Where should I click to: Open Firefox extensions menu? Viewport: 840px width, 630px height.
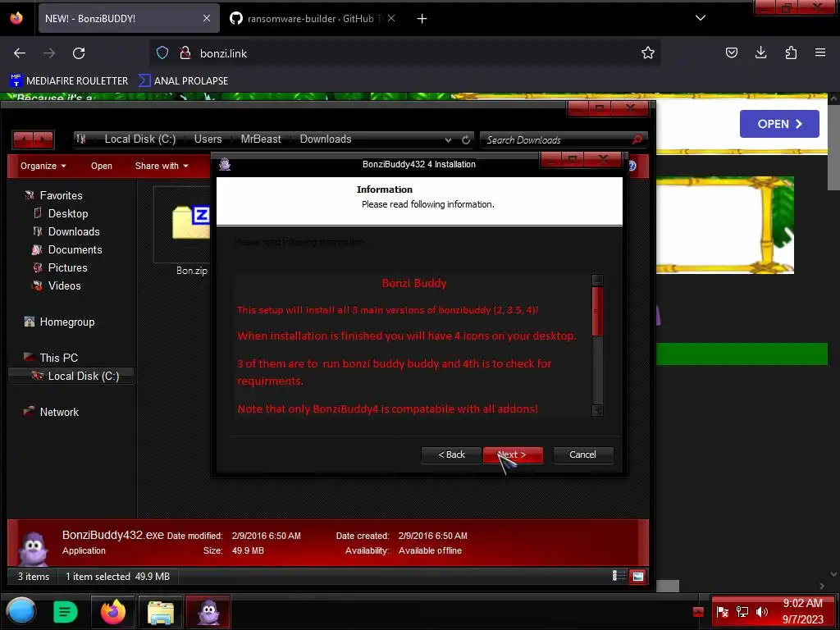point(791,52)
